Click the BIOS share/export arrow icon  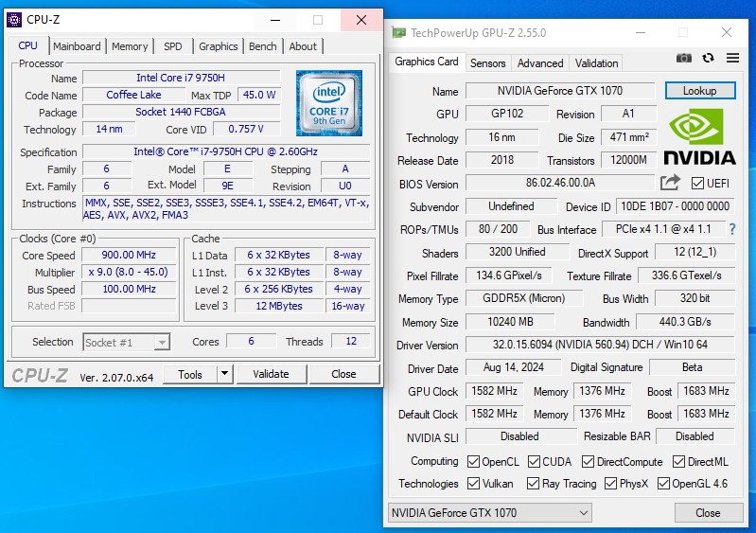[670, 183]
